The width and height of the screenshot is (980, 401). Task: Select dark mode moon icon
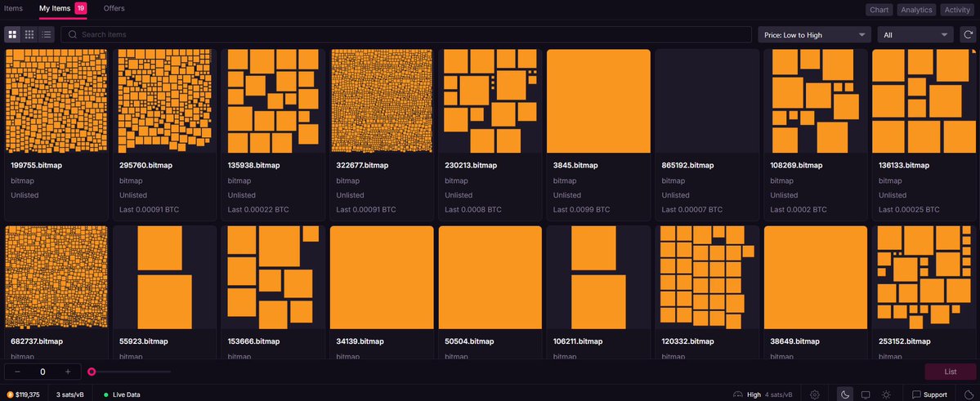coord(845,394)
